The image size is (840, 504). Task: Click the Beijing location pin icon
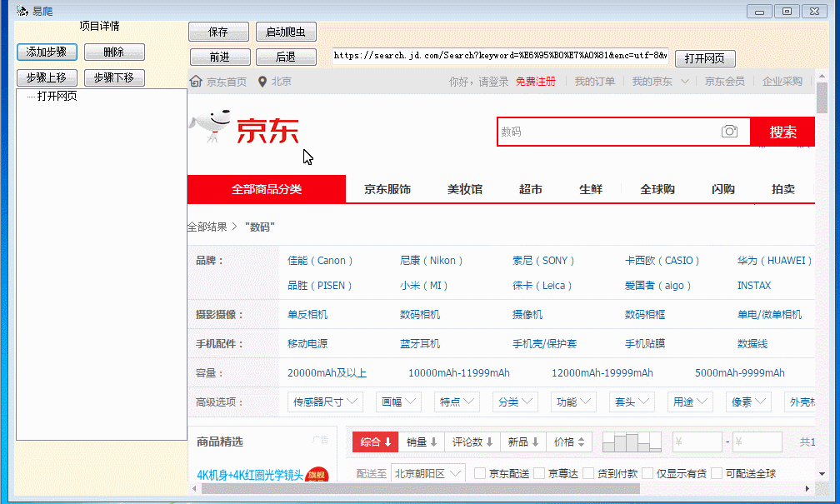click(262, 82)
